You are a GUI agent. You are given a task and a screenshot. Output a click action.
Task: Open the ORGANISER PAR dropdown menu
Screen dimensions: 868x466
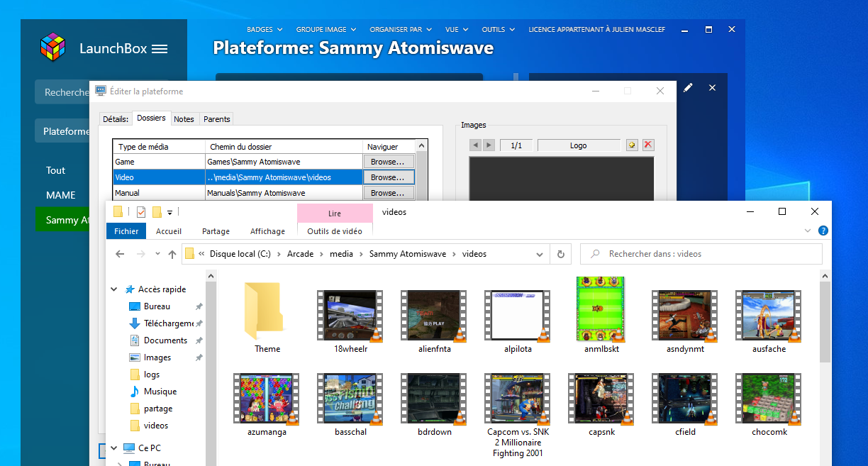[x=401, y=30]
